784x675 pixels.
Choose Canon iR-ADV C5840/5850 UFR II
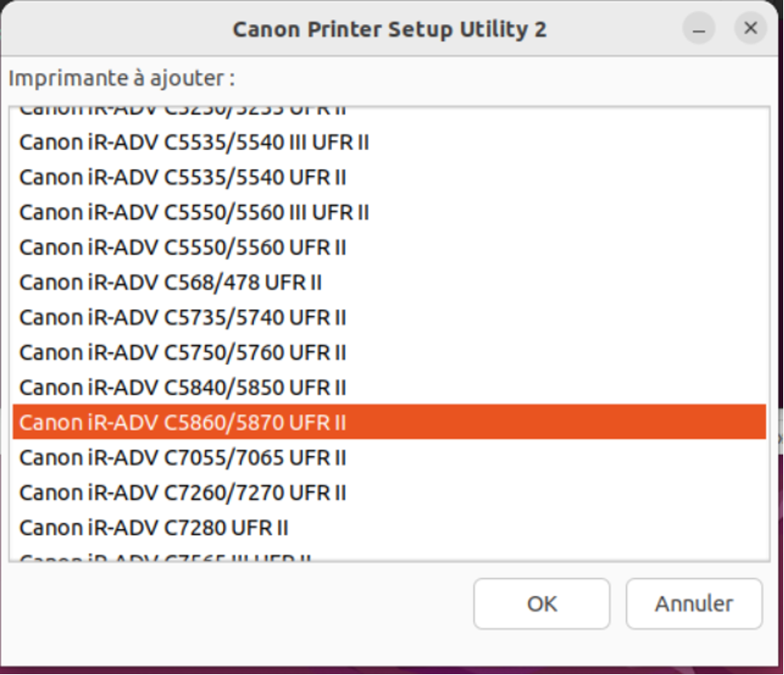[x=183, y=388]
